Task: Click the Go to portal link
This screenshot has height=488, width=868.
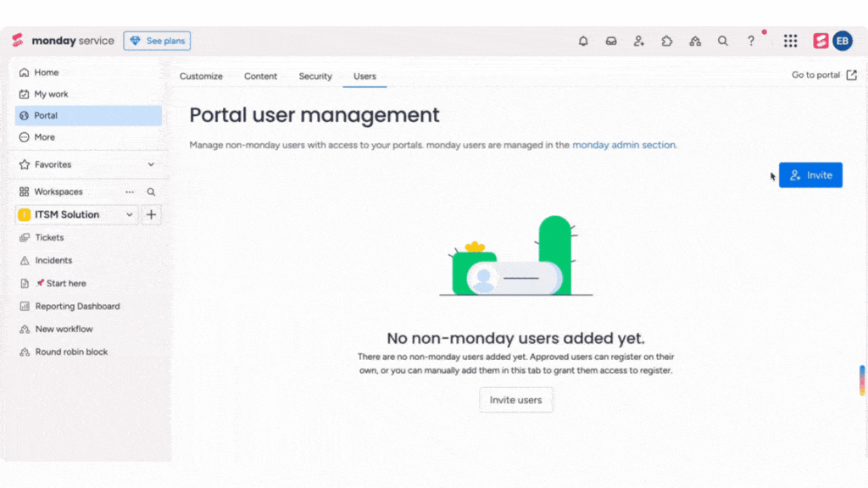Action: click(816, 75)
